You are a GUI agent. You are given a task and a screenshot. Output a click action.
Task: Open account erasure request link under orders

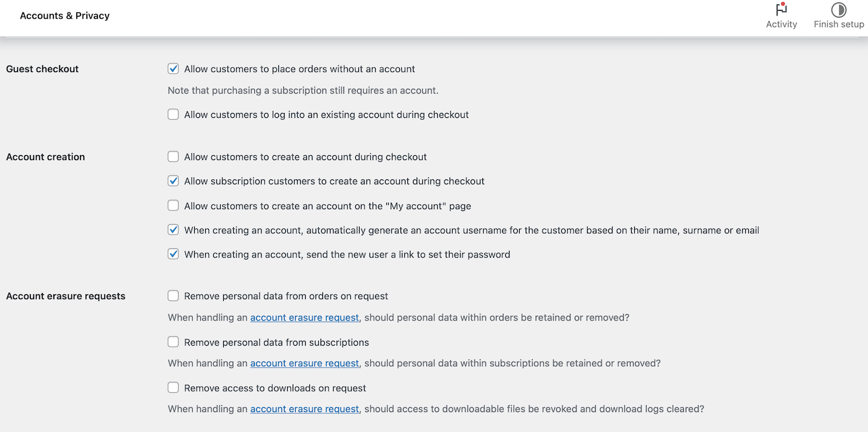304,318
